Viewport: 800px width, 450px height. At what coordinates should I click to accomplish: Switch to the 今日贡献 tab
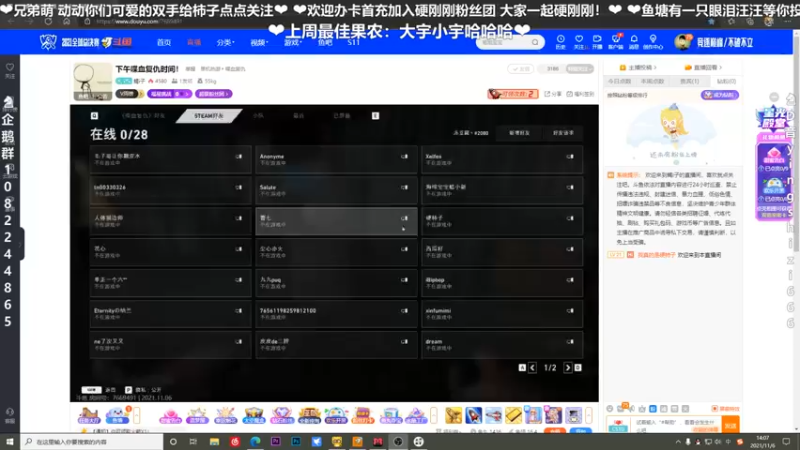[619, 81]
